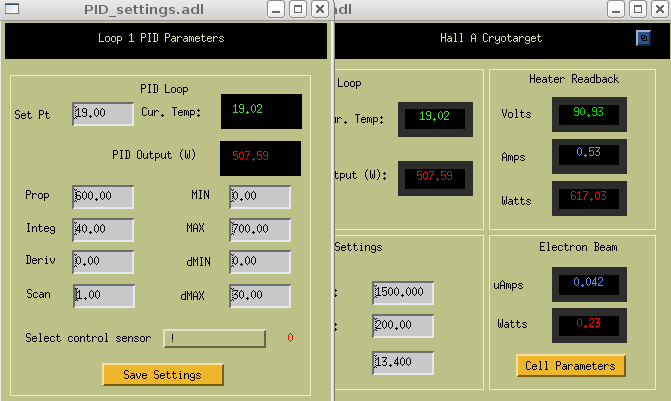
Task: Click the Save Settings button
Action: [163, 375]
